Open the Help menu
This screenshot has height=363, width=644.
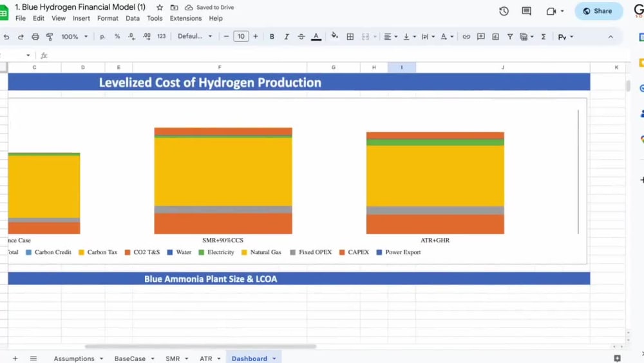[216, 18]
